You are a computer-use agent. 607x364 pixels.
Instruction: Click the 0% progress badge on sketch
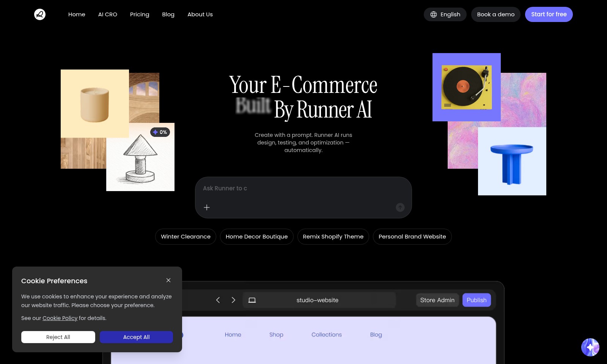(160, 132)
